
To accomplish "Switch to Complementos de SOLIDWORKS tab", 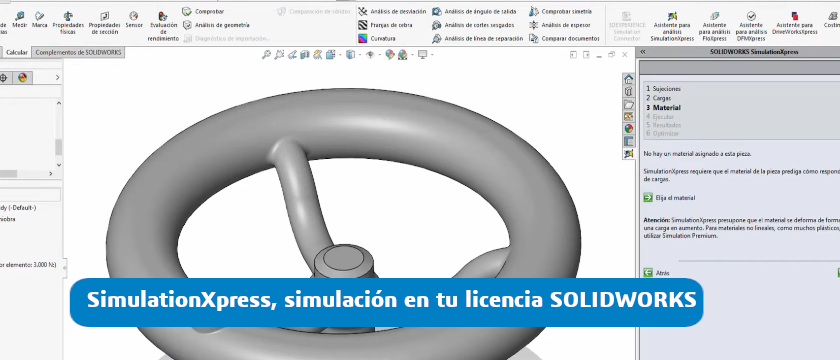I will 78,52.
